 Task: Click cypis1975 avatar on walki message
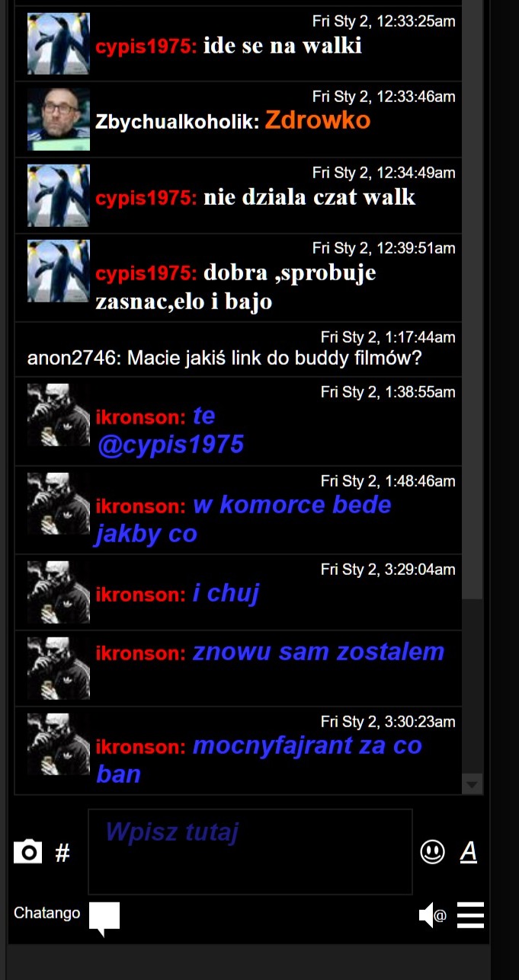point(59,43)
